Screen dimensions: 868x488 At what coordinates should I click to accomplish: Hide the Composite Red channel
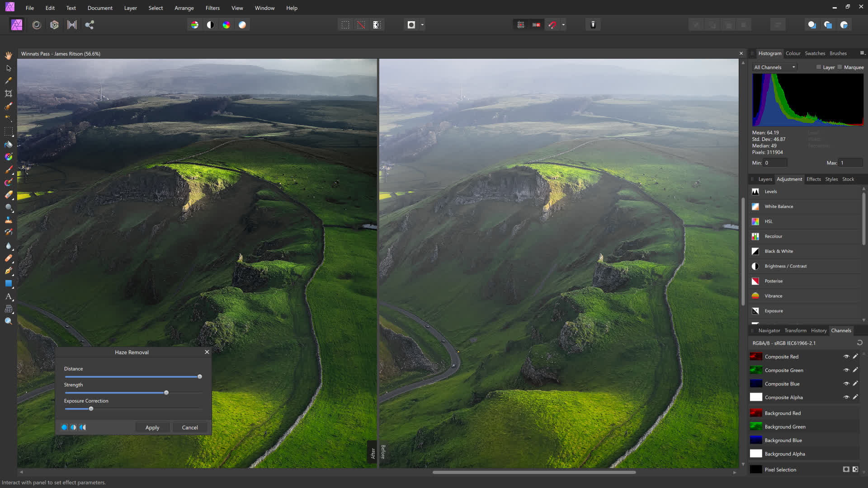pos(846,357)
